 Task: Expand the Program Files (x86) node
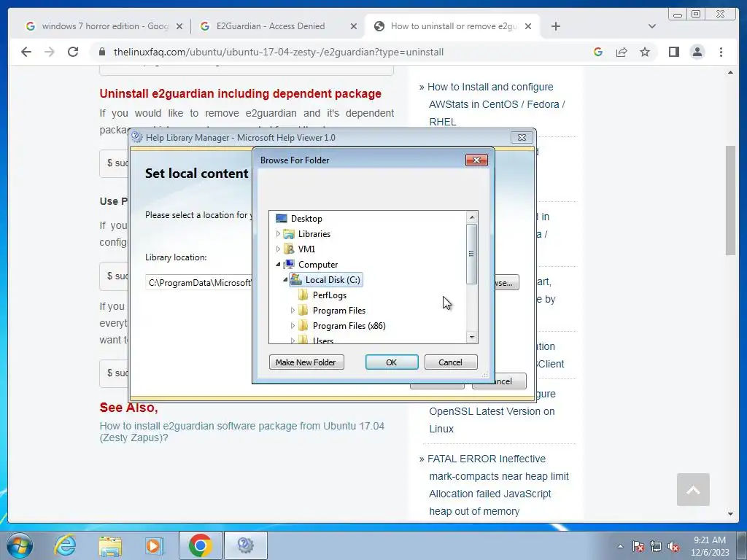293,326
